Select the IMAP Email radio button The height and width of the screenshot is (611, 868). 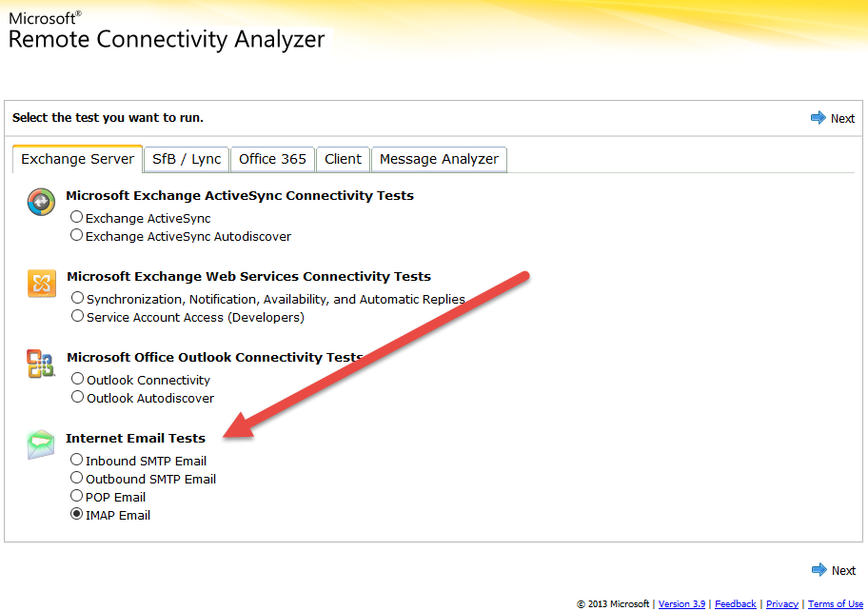(x=76, y=514)
